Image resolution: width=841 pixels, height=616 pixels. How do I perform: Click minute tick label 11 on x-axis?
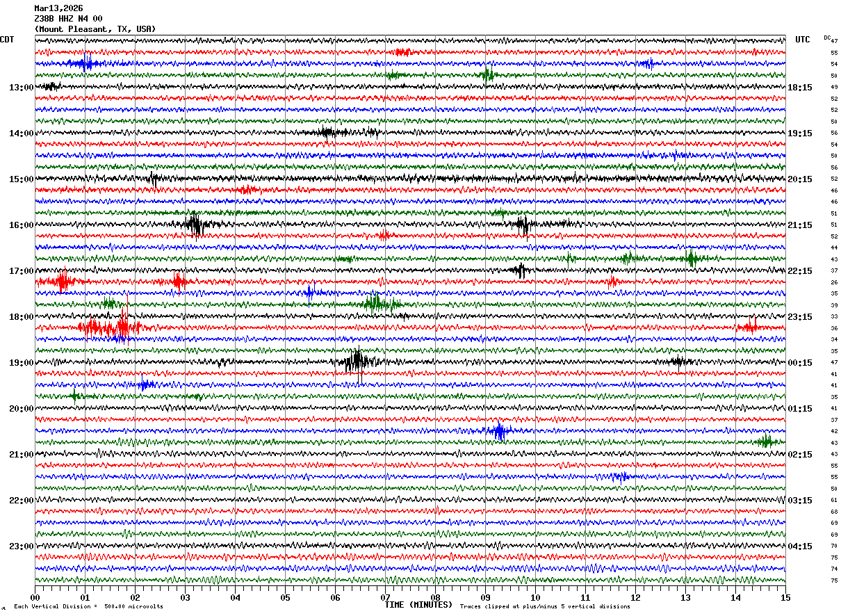point(585,597)
